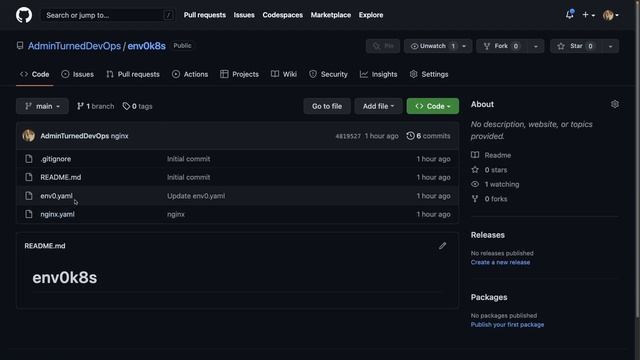This screenshot has height=360, width=640.
Task: Open the AdminTurnedDevOps owner link
Action: 74,46
